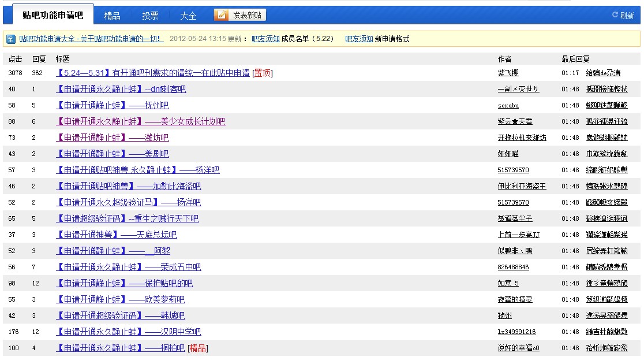Click the 点击 column header

[15, 59]
